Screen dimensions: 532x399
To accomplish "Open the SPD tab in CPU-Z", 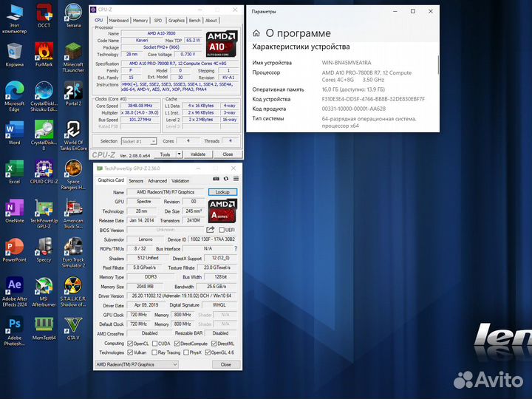I will pyautogui.click(x=158, y=21).
